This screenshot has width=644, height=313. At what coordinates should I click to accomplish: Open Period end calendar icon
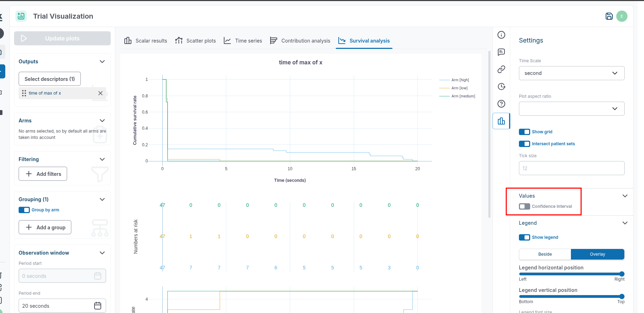[98, 306]
